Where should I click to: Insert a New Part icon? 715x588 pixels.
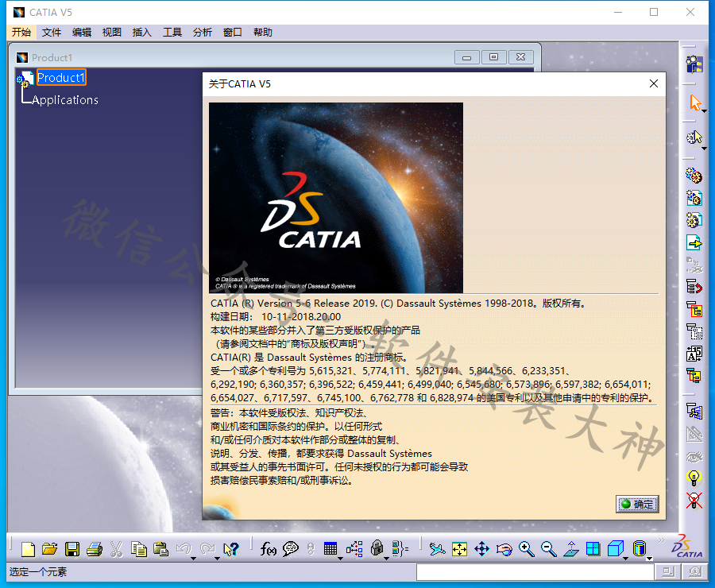point(694,220)
